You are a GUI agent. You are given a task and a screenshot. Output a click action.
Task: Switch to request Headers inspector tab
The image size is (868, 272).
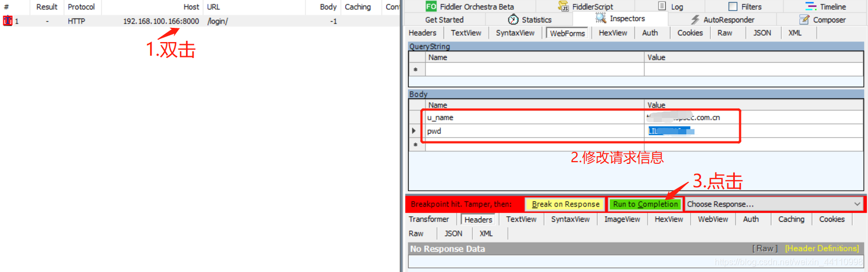pos(422,33)
